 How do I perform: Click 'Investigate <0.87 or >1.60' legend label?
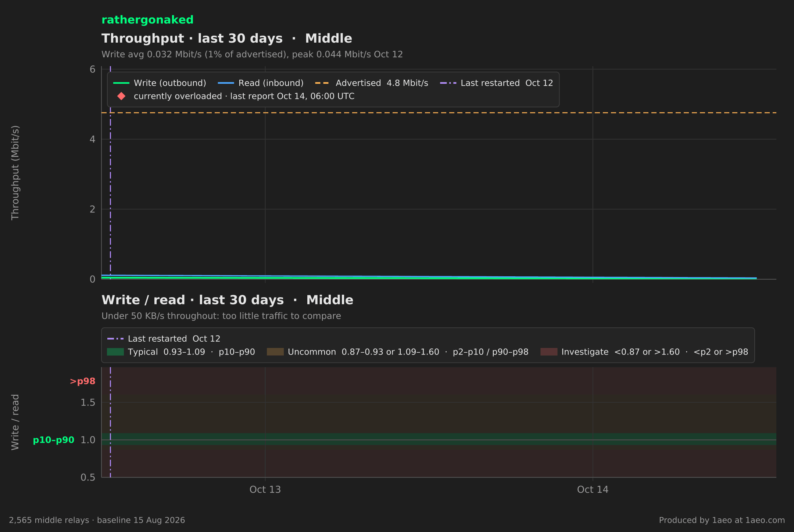pyautogui.click(x=655, y=352)
